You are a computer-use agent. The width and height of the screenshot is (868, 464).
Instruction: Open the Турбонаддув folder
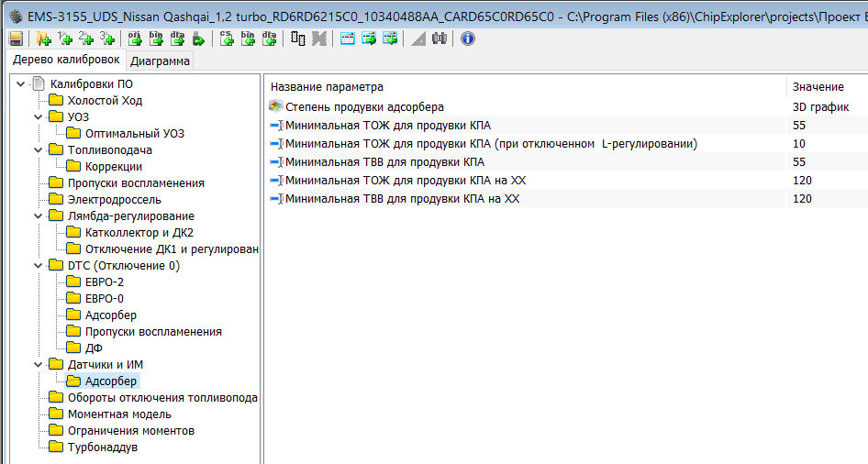pos(102,447)
